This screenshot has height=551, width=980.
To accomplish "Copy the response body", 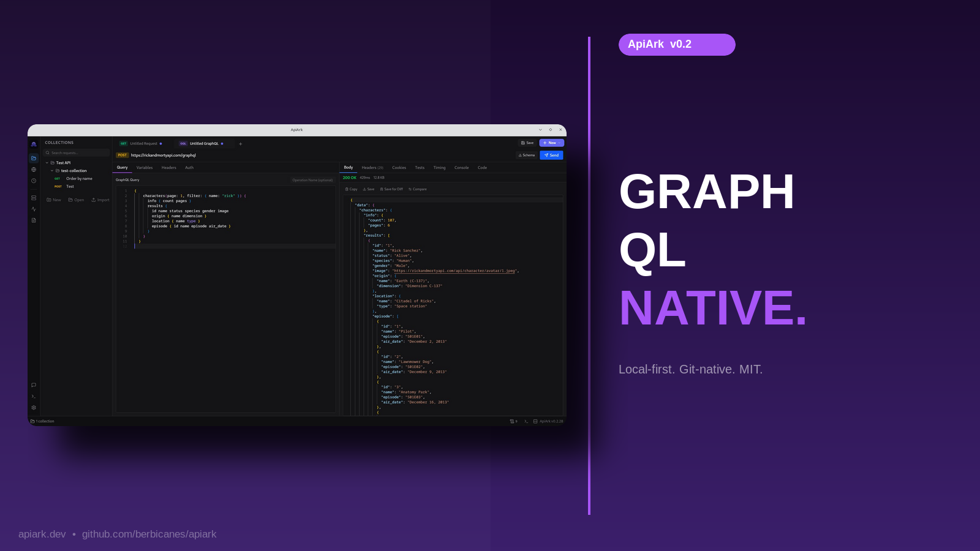I will coord(351,189).
